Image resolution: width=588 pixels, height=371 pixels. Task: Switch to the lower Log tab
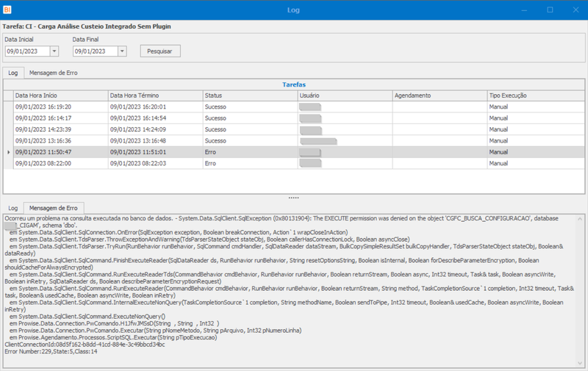point(13,208)
